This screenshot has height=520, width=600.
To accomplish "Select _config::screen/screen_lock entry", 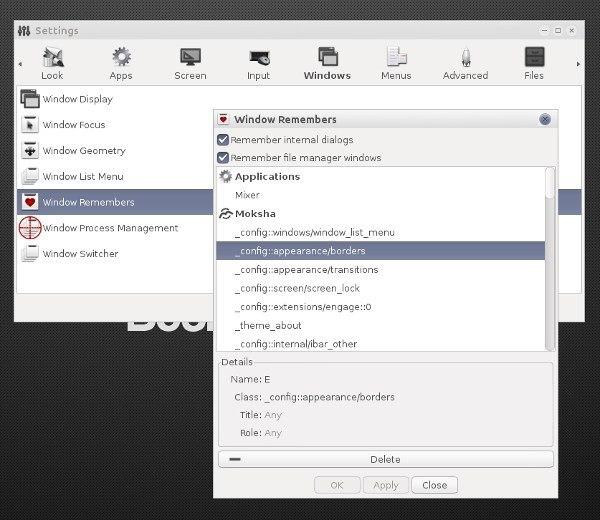I will click(381, 288).
